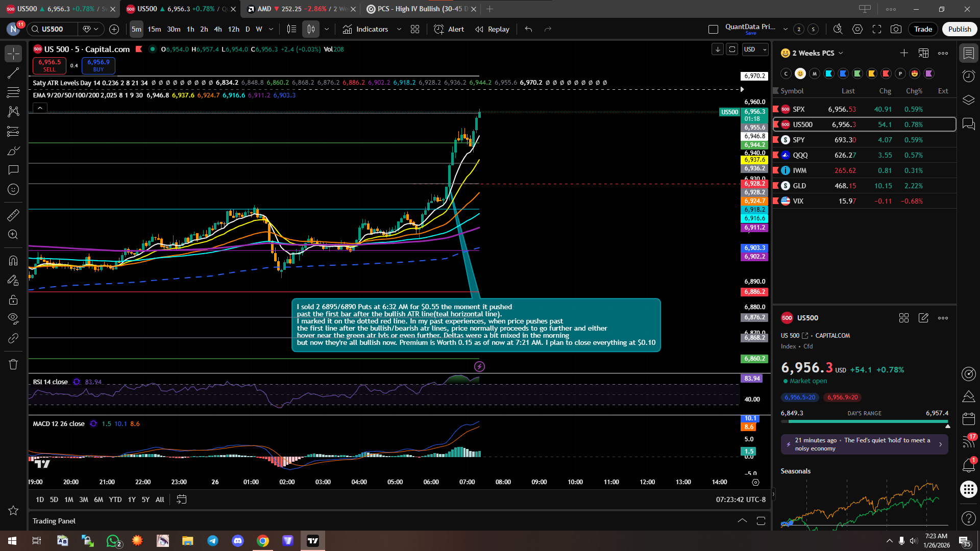
Task: Open the emoji icons tool
Action: pos(13,189)
